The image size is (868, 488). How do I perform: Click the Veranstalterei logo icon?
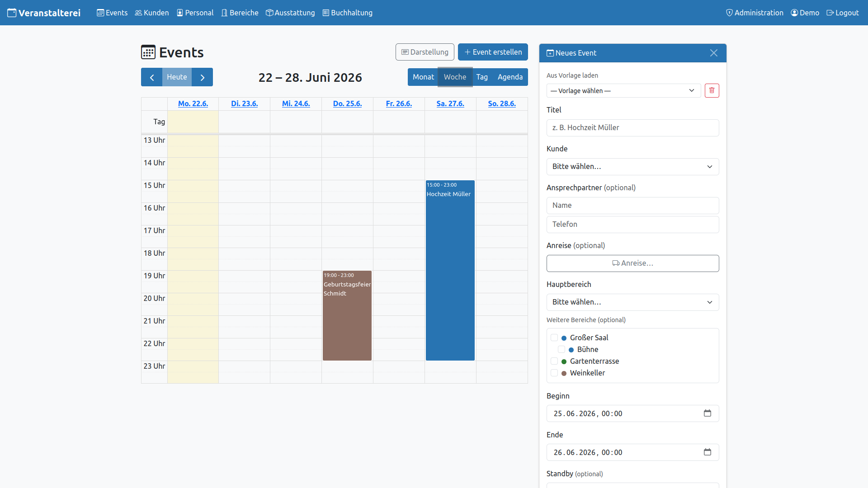pos(12,13)
